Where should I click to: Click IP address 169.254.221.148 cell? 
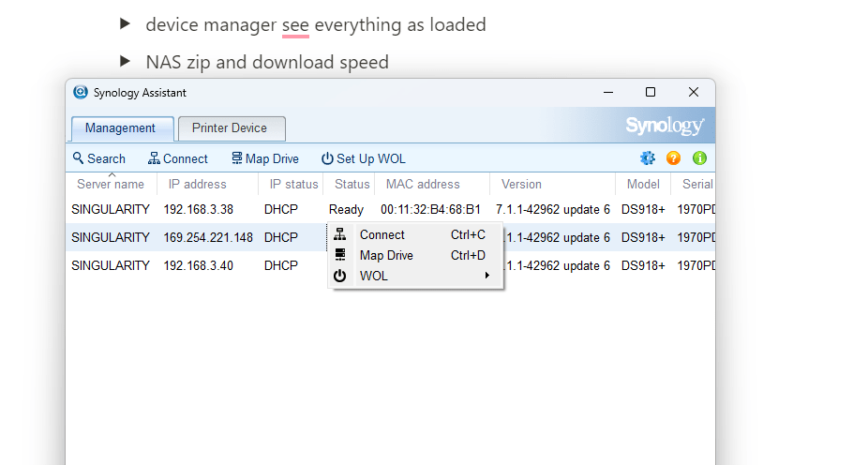pyautogui.click(x=208, y=237)
